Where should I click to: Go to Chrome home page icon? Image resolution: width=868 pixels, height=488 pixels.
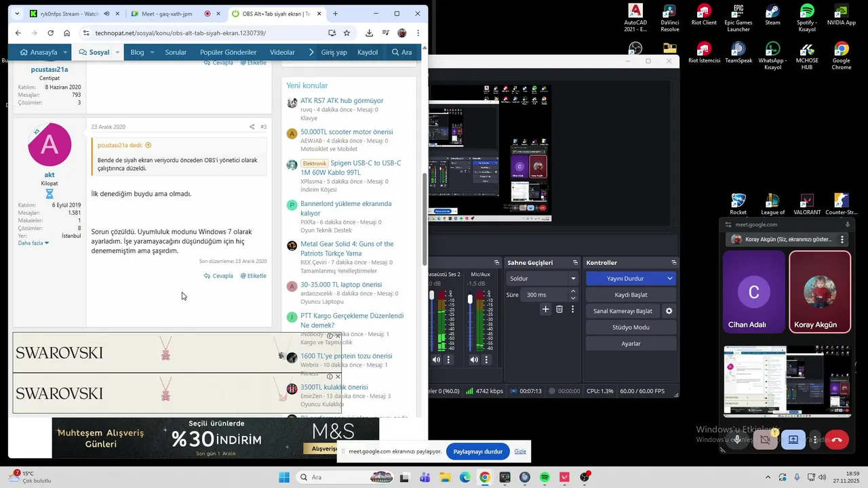click(x=66, y=33)
